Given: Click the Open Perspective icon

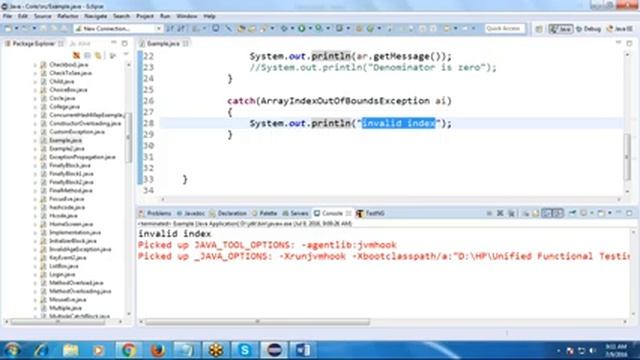Looking at the screenshot, I should 539,29.
